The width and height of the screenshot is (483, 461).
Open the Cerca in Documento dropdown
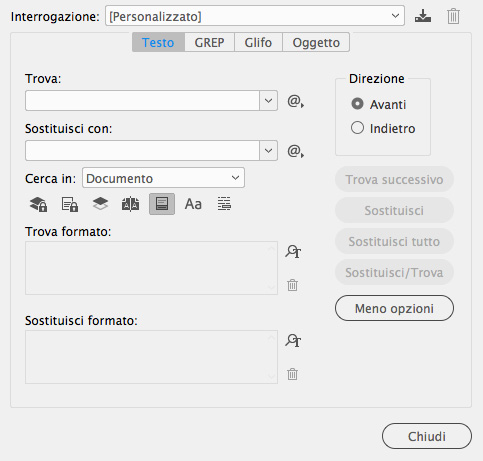pos(163,178)
